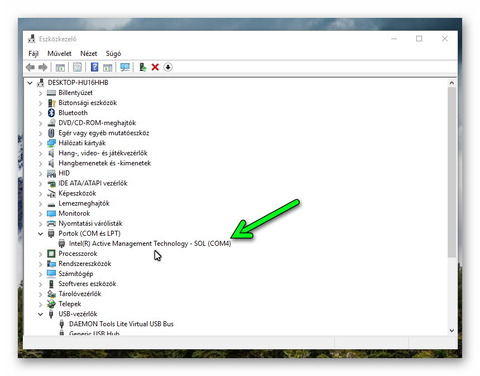480x376 pixels.
Task: Click the Számítógép computer icon
Action: click(51, 274)
